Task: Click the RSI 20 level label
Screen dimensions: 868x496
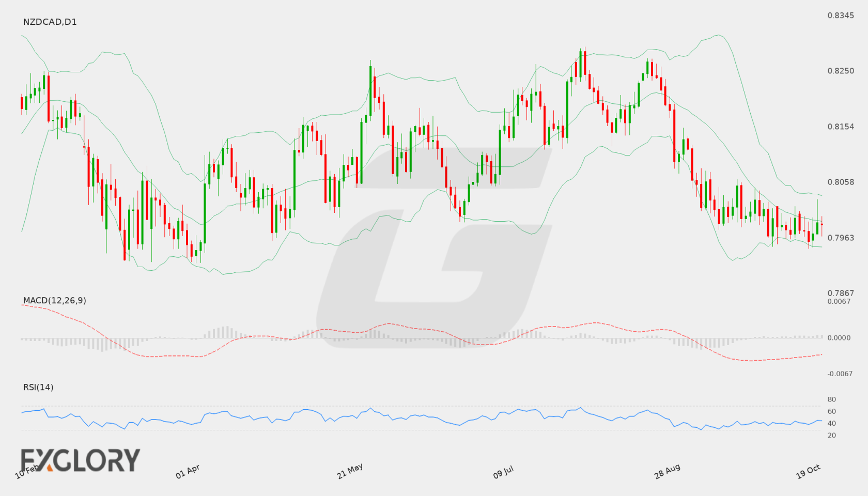Action: [832, 435]
